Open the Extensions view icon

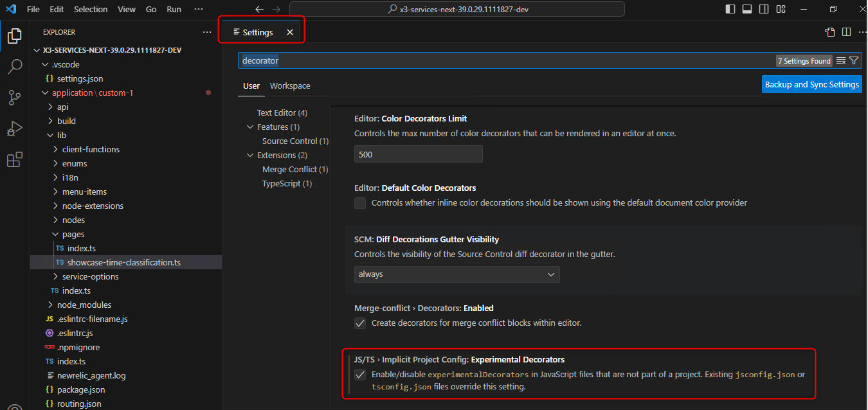coord(15,160)
